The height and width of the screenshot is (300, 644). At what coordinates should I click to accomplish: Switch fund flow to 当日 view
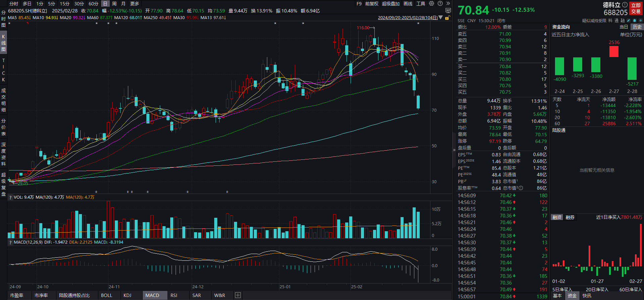(624, 27)
